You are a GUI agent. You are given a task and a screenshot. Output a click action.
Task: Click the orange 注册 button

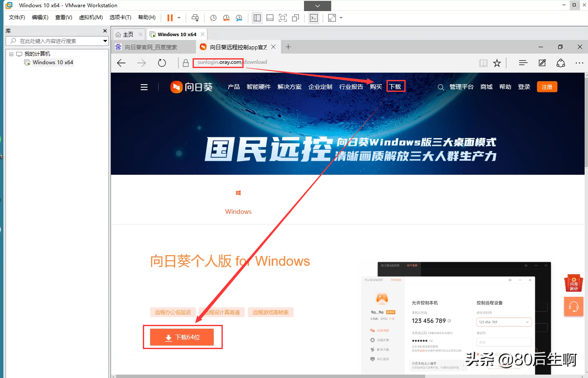pyautogui.click(x=547, y=87)
